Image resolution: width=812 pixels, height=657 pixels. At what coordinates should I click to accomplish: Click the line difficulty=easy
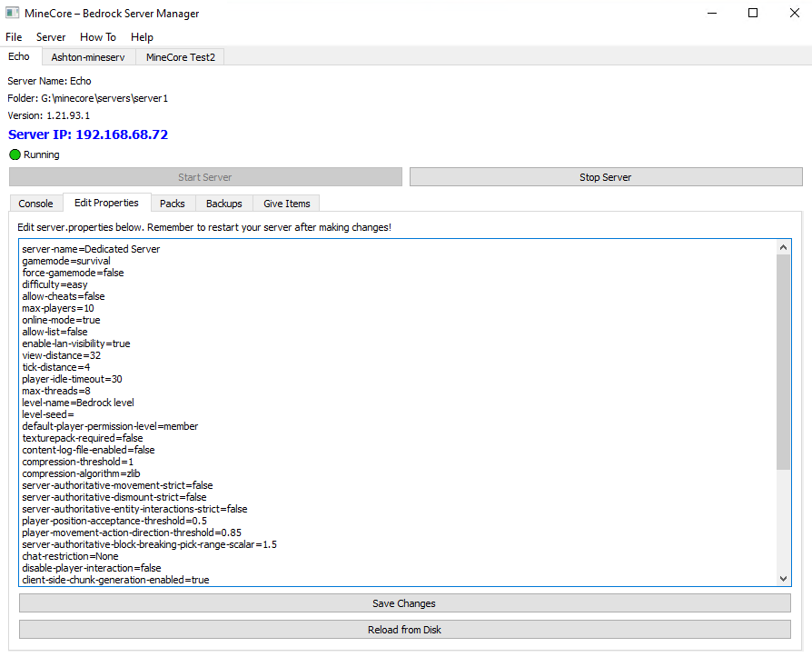click(x=54, y=284)
